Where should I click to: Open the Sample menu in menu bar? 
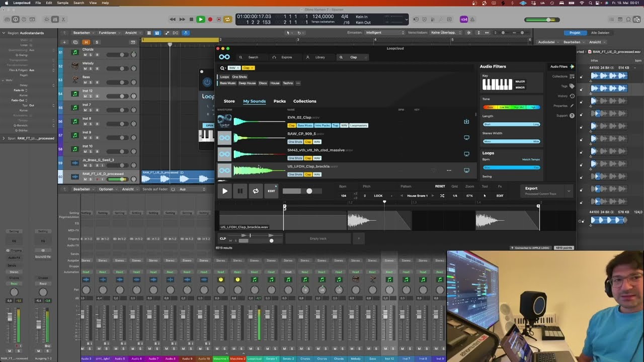coord(63,3)
